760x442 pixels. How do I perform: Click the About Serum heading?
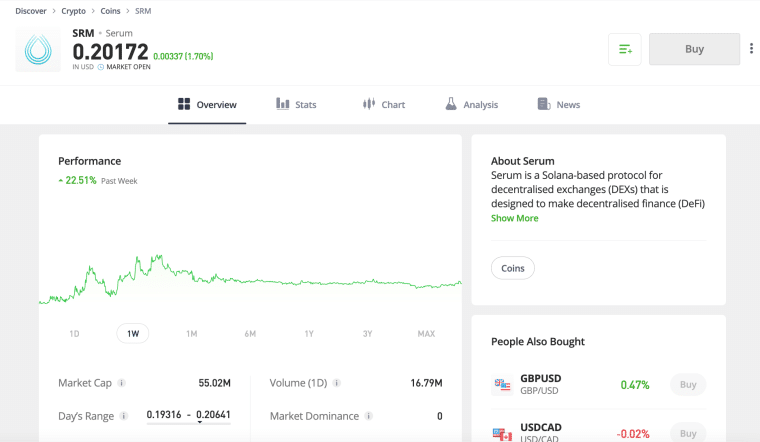pyautogui.click(x=522, y=161)
